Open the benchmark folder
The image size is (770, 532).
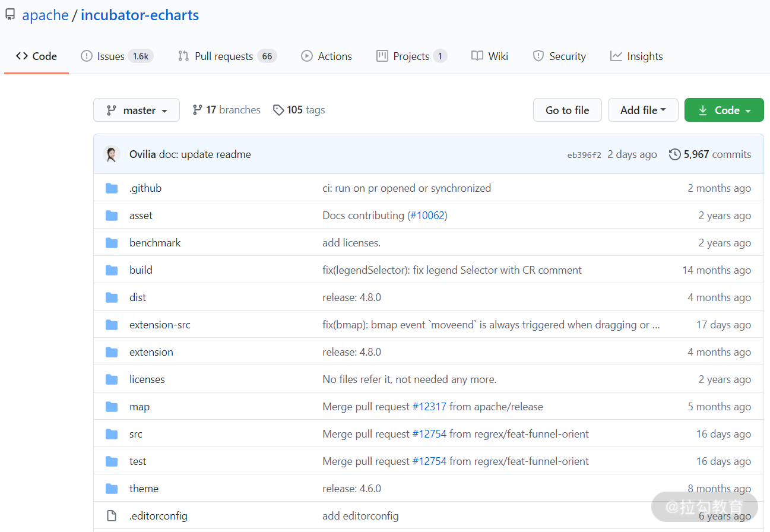(155, 243)
